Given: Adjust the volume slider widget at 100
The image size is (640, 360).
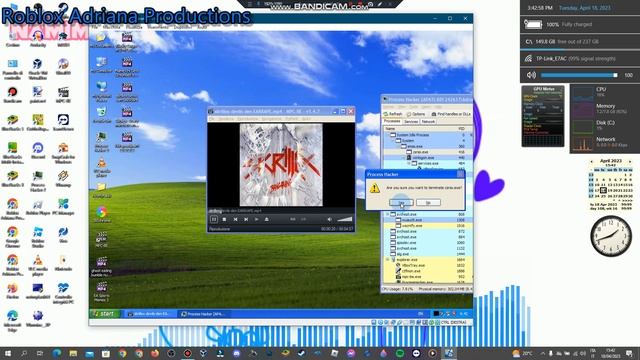Looking at the screenshot, I should 579,75.
